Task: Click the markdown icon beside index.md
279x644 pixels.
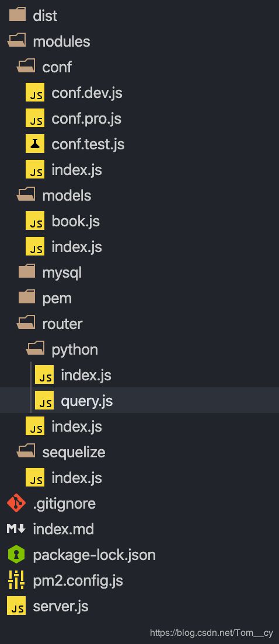Action: point(16,529)
